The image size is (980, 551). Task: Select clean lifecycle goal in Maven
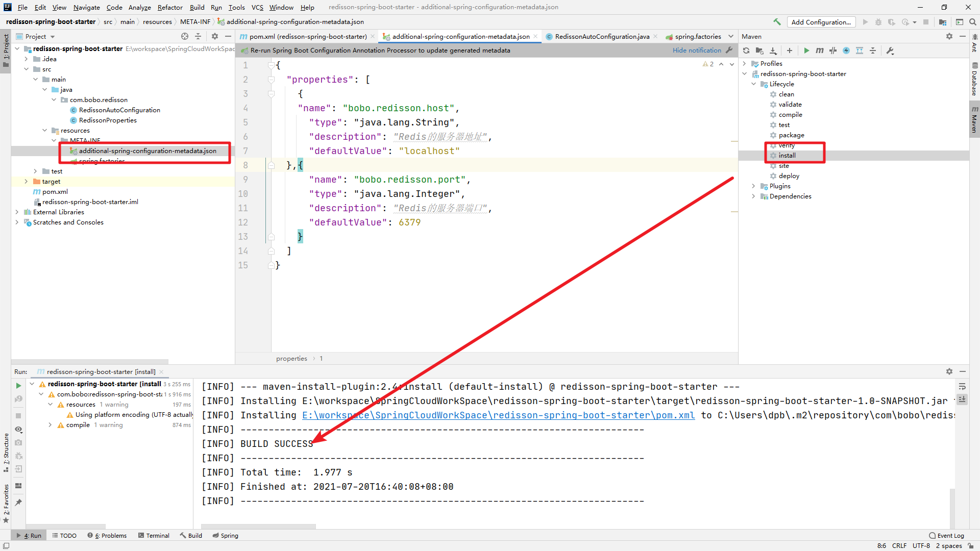click(786, 94)
